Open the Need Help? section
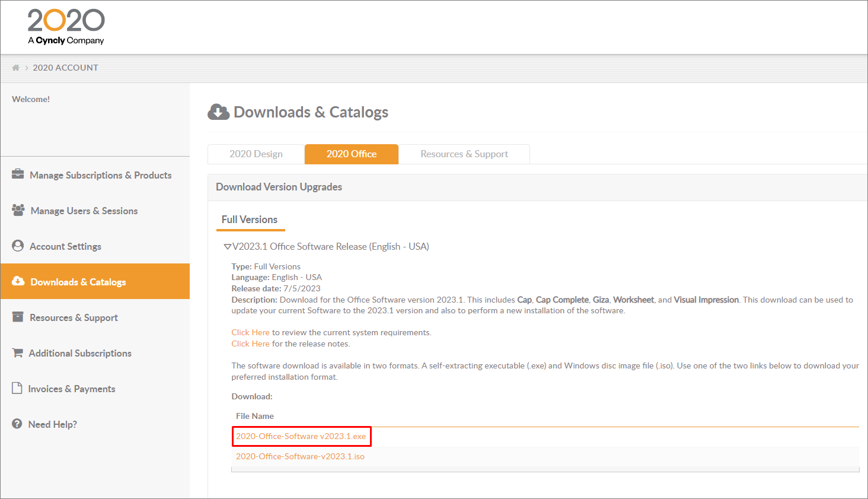This screenshot has height=499, width=868. pos(95,424)
